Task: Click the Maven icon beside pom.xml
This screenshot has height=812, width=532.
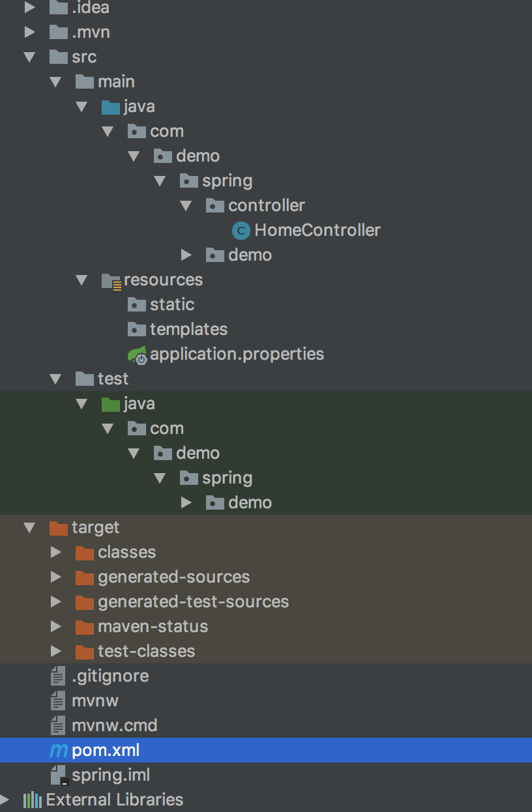Action: [x=59, y=751]
